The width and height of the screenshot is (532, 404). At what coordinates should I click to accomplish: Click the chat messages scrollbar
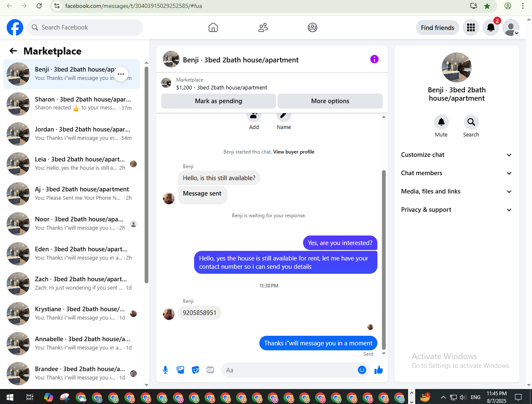pyautogui.click(x=384, y=260)
